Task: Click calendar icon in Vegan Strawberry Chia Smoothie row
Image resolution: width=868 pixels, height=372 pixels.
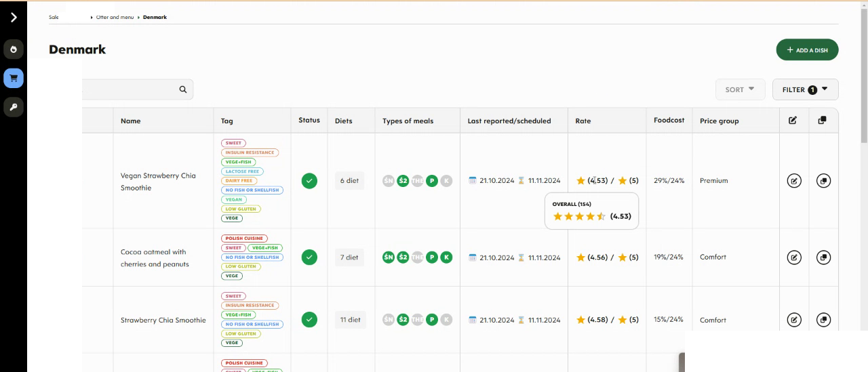Action: point(473,180)
